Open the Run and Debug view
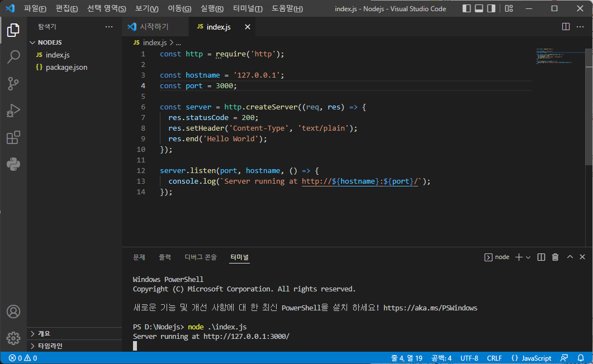Image resolution: width=593 pixels, height=364 pixels. [13, 111]
